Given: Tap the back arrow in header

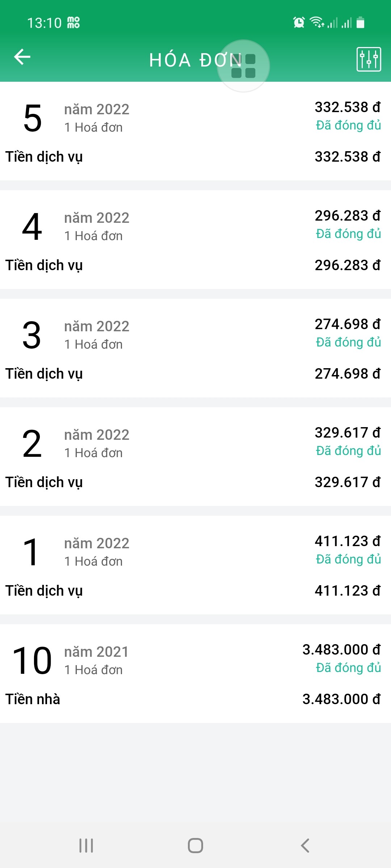Looking at the screenshot, I should [x=22, y=57].
